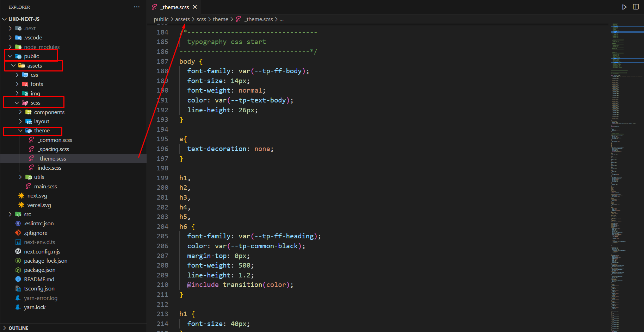The image size is (644, 332).
Task: Open the _common.scss file
Action: pyautogui.click(x=56, y=140)
